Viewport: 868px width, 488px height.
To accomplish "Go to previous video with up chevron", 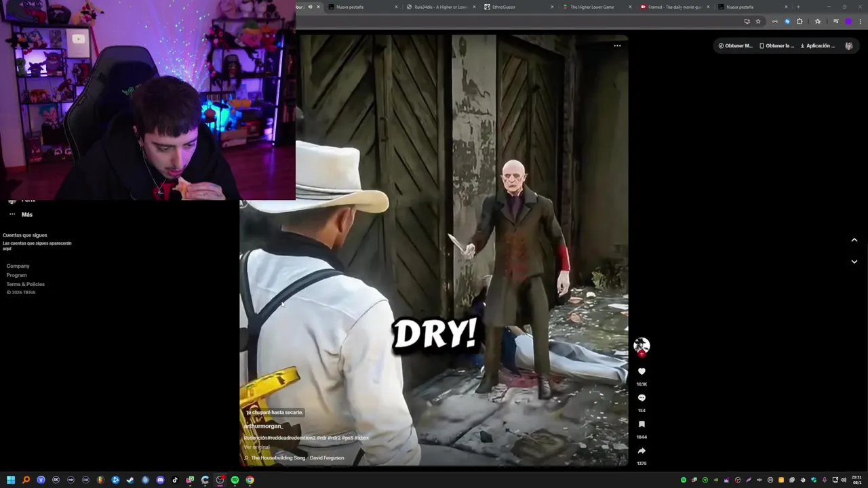I will (854, 240).
